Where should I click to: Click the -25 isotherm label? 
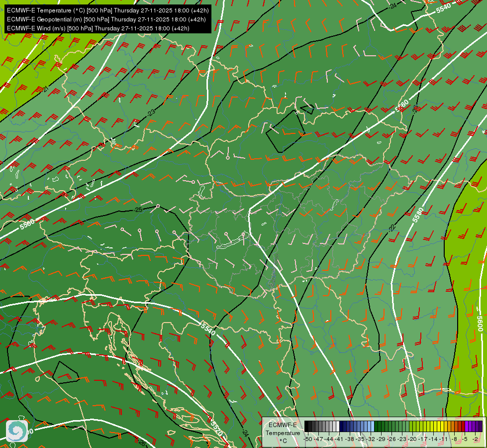point(138,210)
